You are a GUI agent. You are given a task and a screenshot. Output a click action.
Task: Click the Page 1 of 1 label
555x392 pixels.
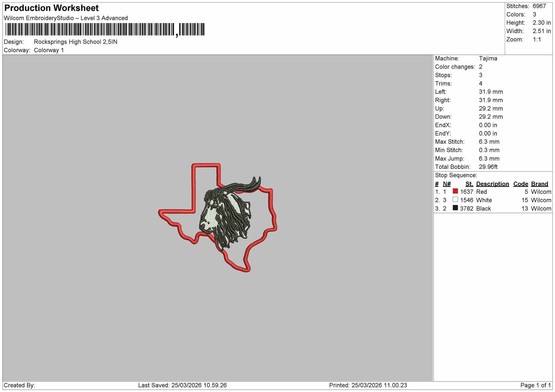tap(536, 385)
